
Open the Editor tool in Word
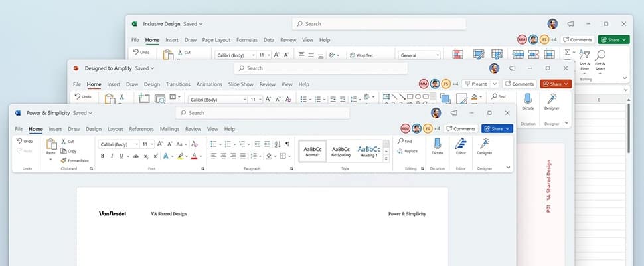click(461, 146)
